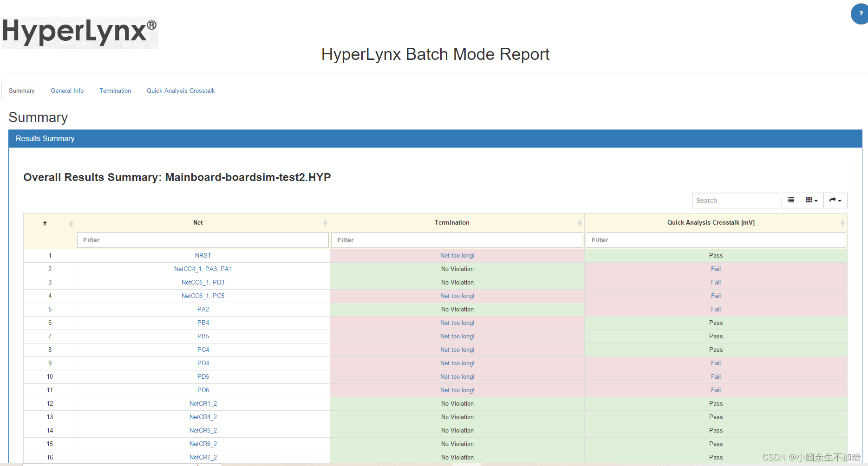Image resolution: width=868 pixels, height=466 pixels.
Task: Open the PD5 net link
Action: [203, 376]
